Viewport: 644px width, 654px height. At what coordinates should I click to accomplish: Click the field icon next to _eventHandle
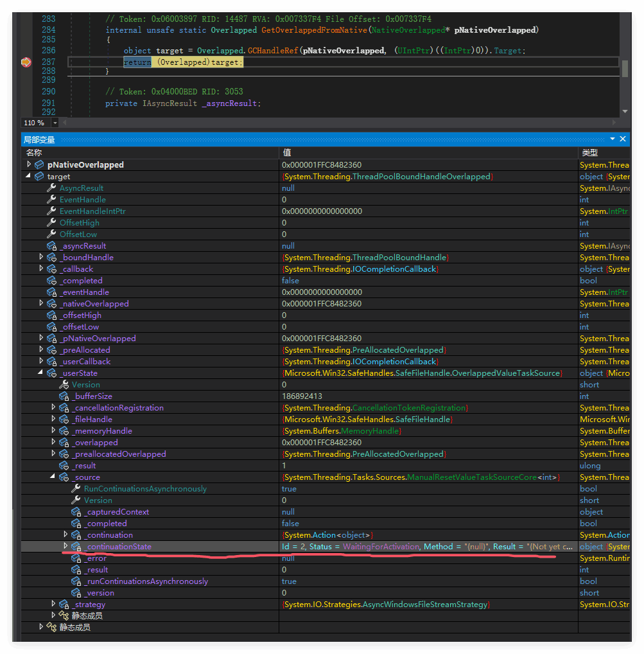pyautogui.click(x=51, y=292)
